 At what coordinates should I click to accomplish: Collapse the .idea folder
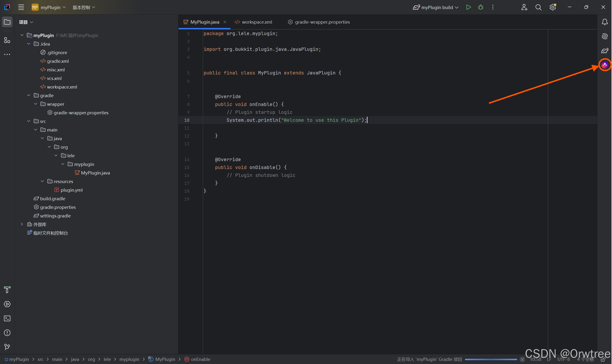coord(29,44)
